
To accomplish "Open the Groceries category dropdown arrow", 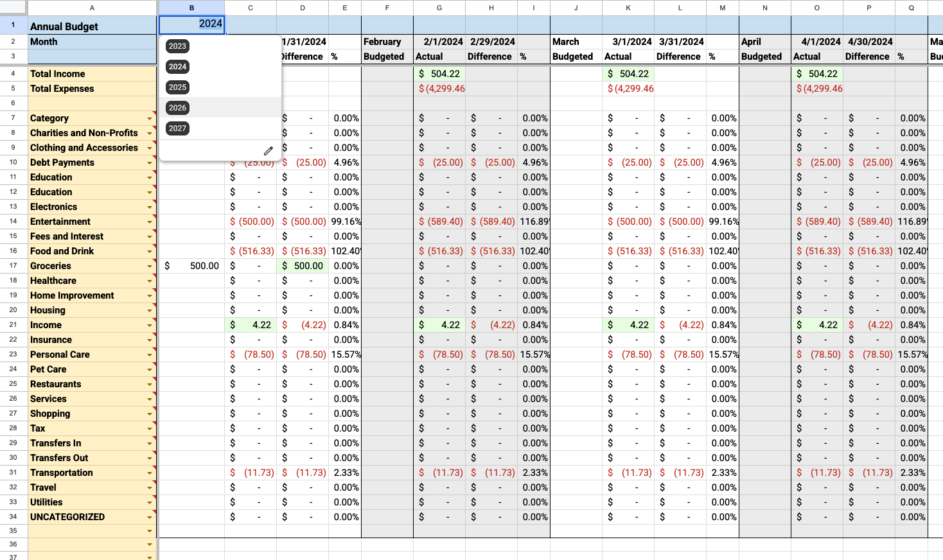I will point(148,265).
